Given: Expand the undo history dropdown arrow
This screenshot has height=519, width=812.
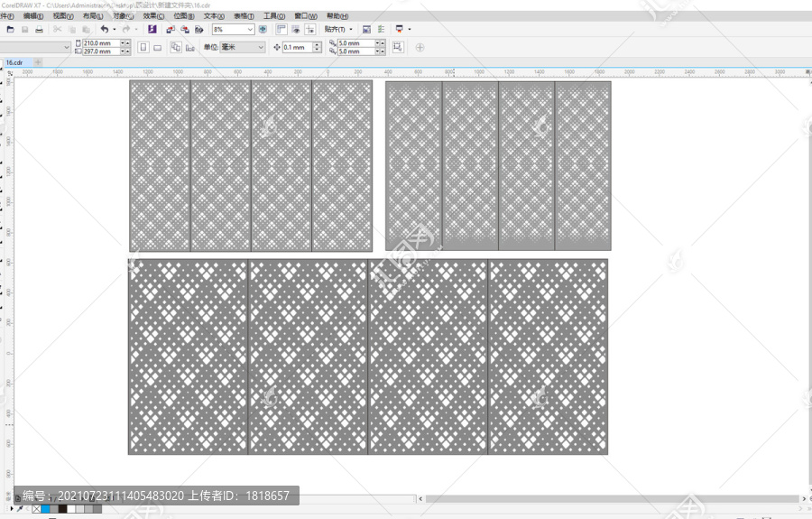Looking at the screenshot, I should pos(115,30).
